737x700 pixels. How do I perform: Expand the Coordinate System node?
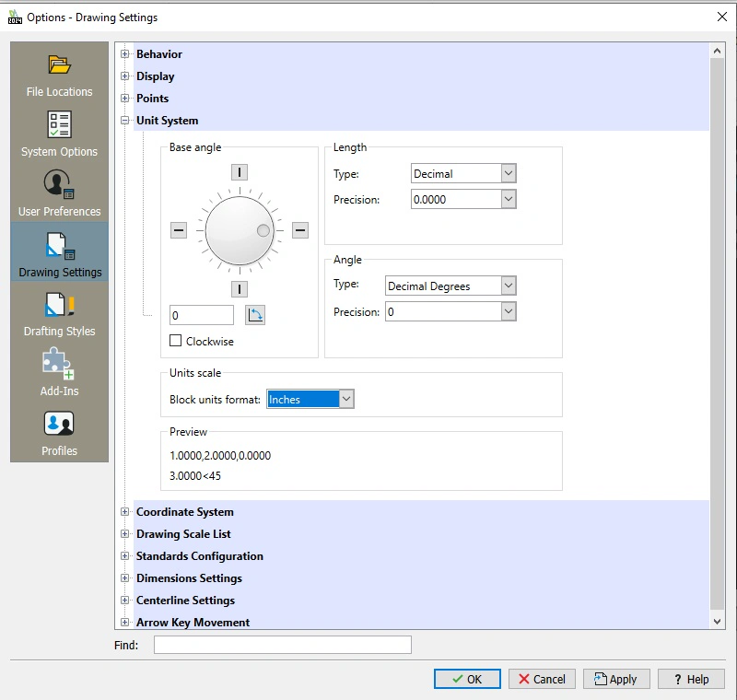[124, 511]
